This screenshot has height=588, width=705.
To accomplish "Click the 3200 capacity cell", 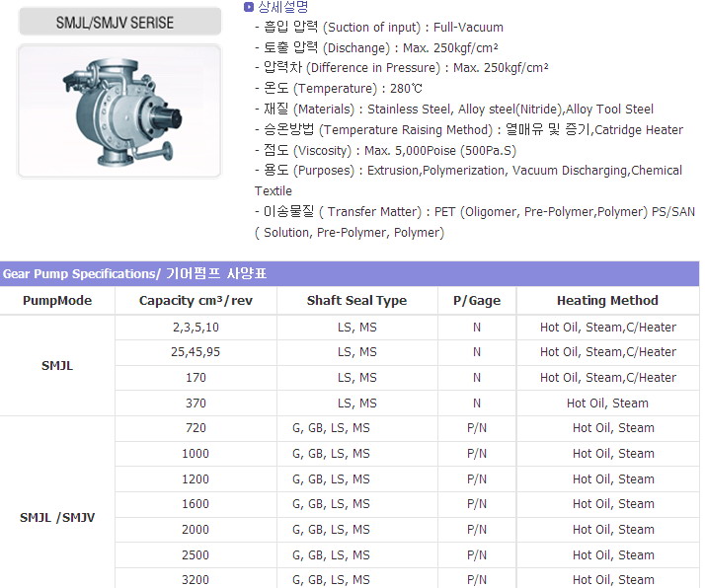I will coord(196,579).
